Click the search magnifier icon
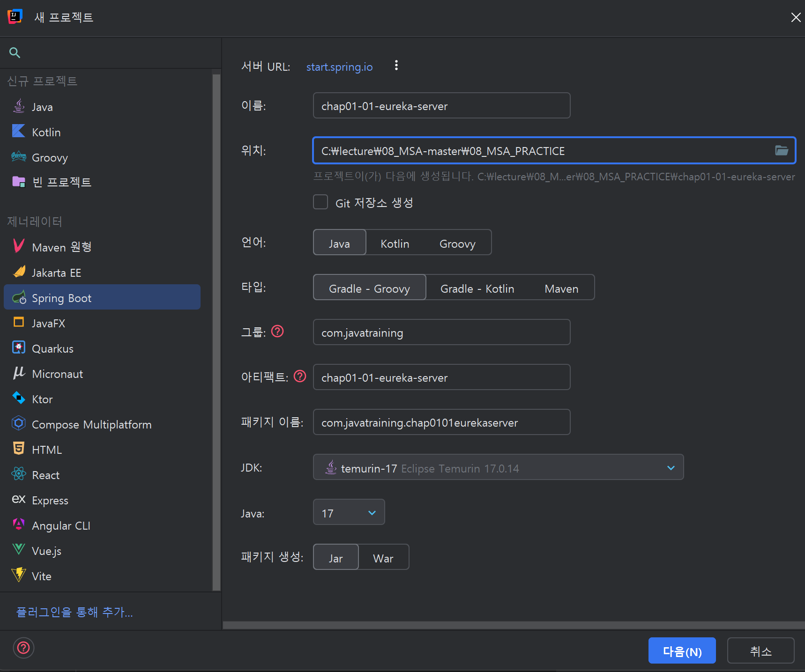Image resolution: width=805 pixels, height=672 pixels. tap(15, 53)
